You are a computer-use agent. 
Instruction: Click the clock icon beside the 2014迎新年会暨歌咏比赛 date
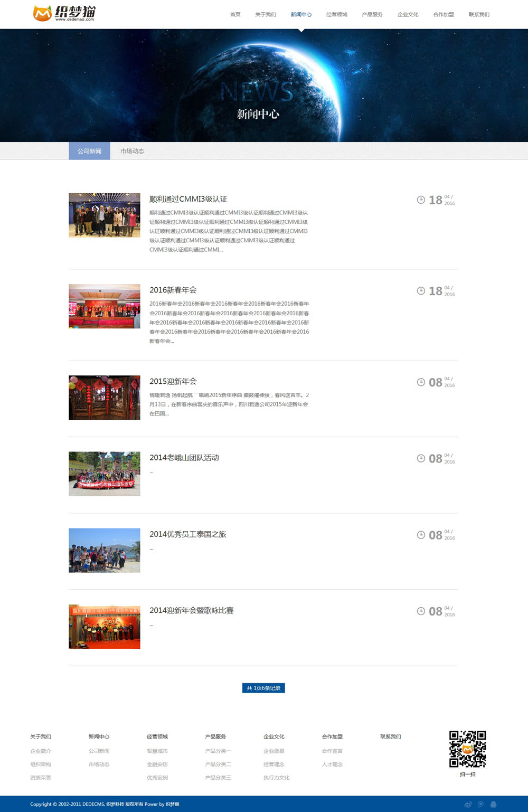[x=421, y=611]
